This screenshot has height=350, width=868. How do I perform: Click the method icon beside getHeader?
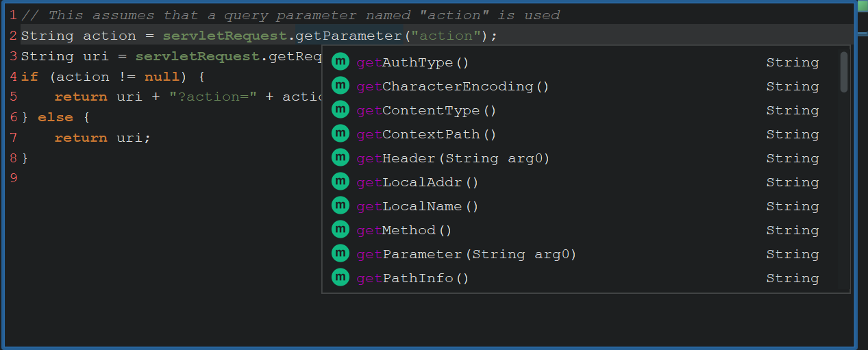point(340,158)
